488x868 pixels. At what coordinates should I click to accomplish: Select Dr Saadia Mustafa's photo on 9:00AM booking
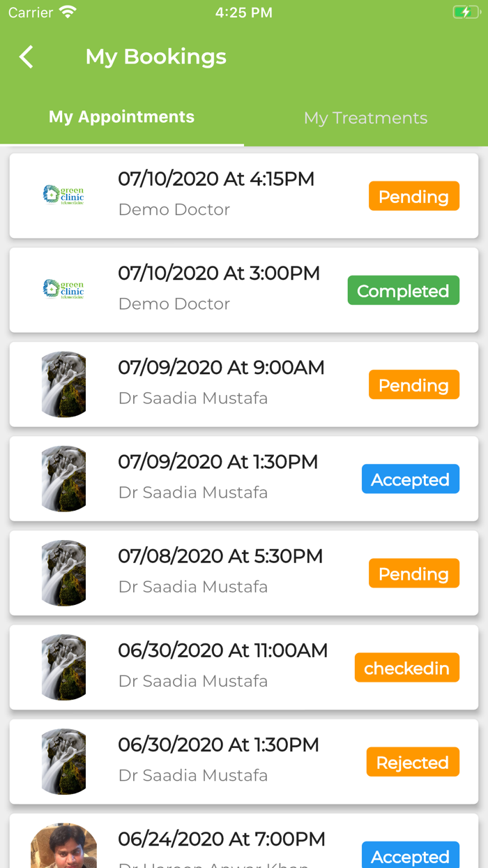pos(63,384)
